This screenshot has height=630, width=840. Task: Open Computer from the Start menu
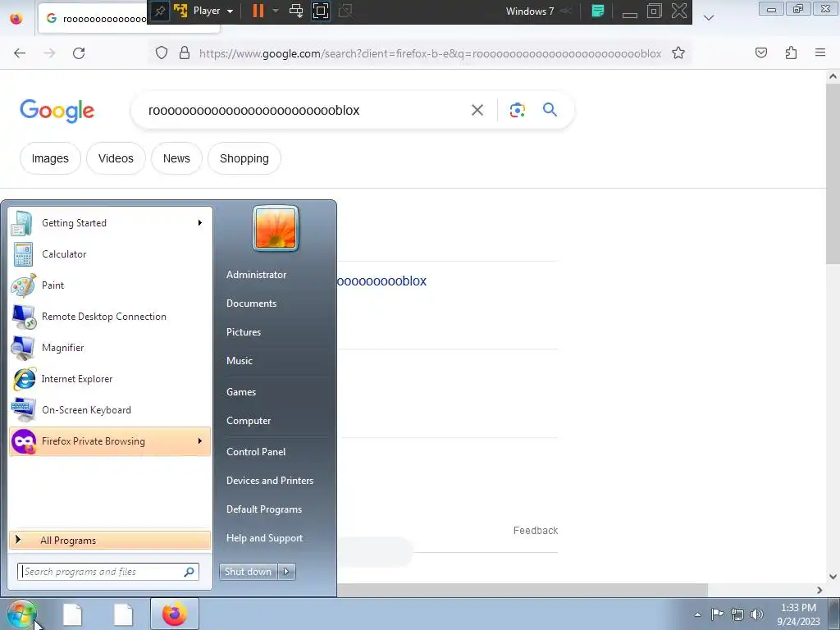tap(248, 421)
